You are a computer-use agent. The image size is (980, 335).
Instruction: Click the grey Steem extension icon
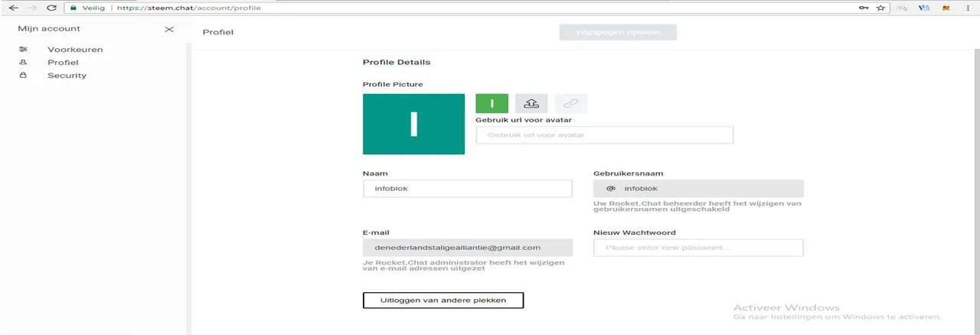click(x=903, y=8)
